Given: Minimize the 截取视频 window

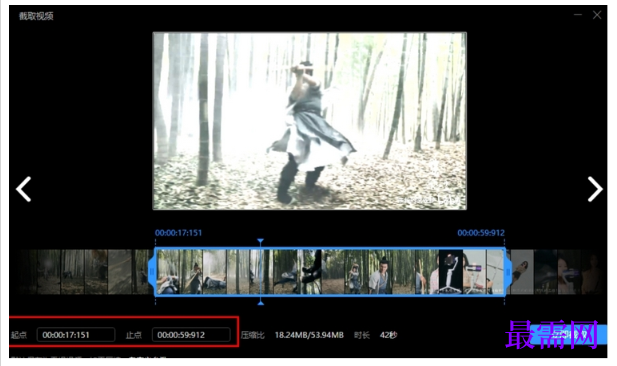Looking at the screenshot, I should [578, 15].
